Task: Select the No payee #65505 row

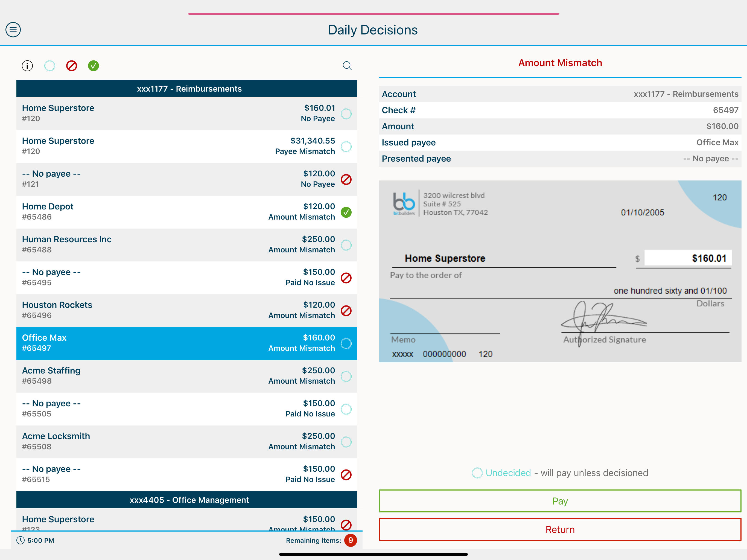Action: 187,409
